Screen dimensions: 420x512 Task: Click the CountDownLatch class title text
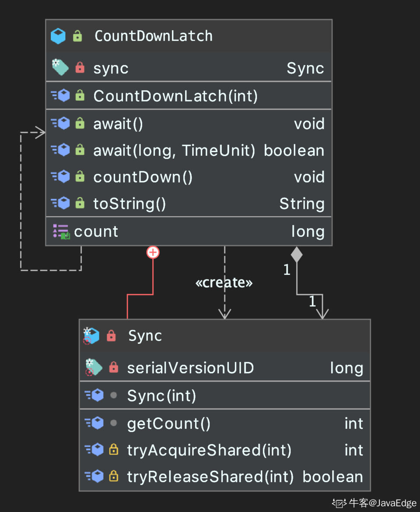coord(154,36)
